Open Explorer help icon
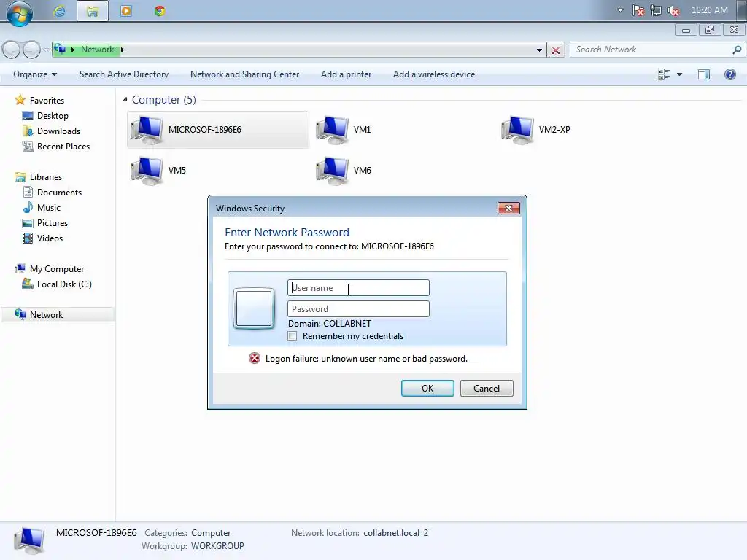The image size is (747, 560). click(729, 74)
